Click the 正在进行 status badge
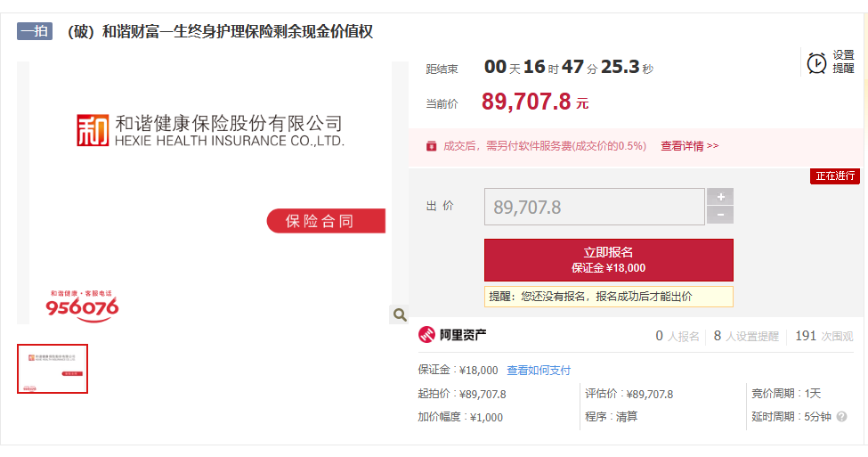Image resolution: width=868 pixels, height=457 pixels. tap(835, 176)
